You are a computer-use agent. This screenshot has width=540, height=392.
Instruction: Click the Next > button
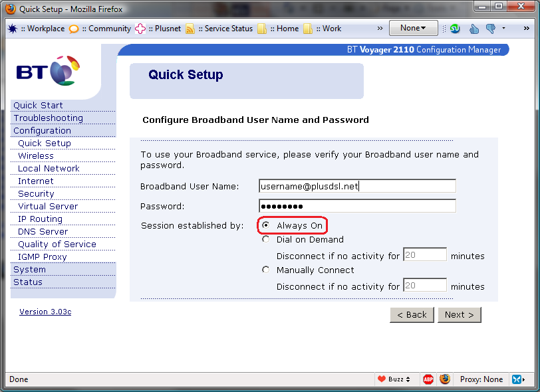(x=459, y=314)
